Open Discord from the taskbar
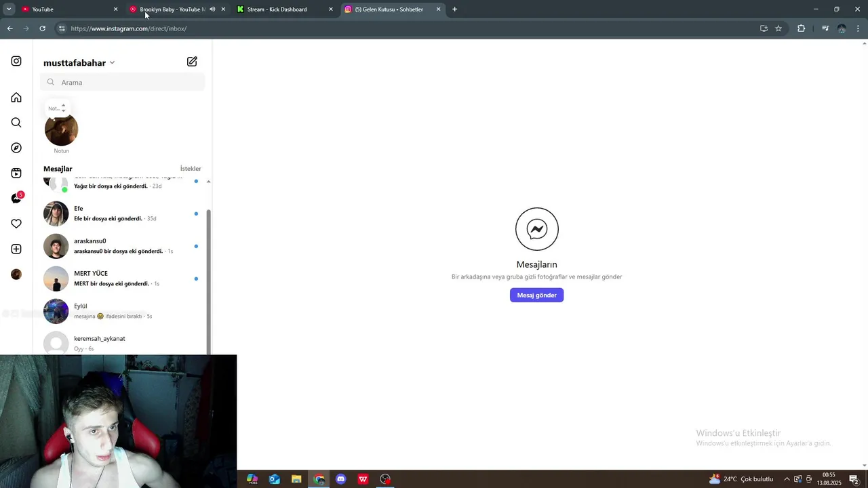 pyautogui.click(x=341, y=479)
